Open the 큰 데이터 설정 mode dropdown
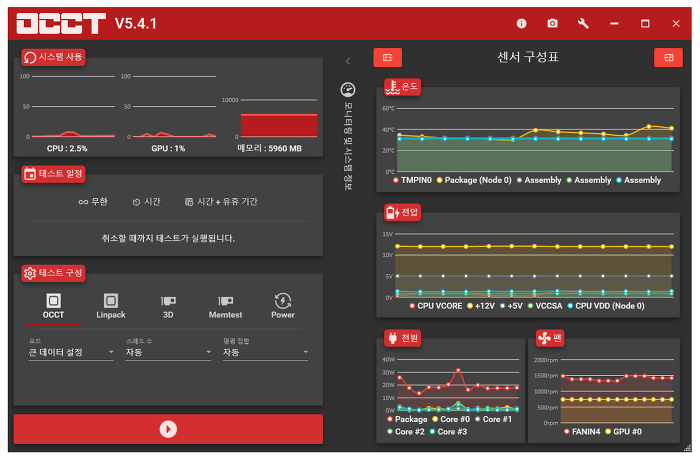 pos(71,352)
